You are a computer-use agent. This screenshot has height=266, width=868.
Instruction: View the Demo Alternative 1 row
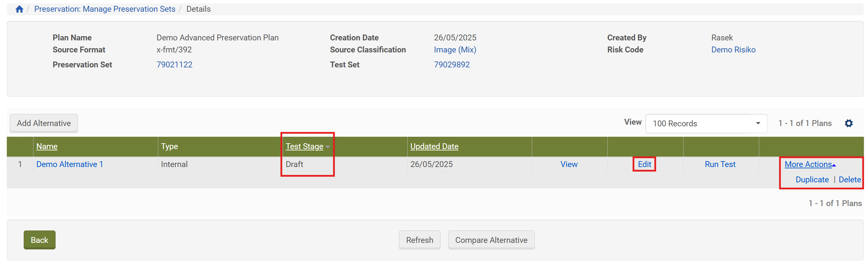pos(569,164)
